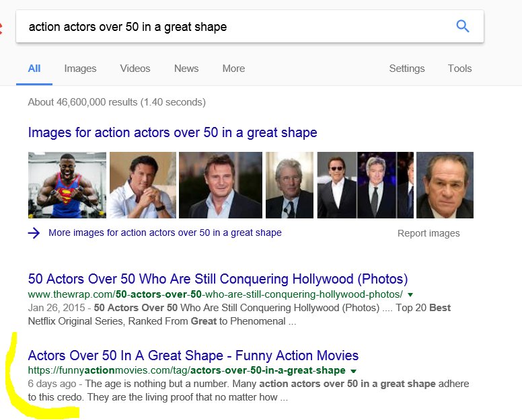The height and width of the screenshot is (420, 522).
Task: Go to the News tab
Action: 186,69
